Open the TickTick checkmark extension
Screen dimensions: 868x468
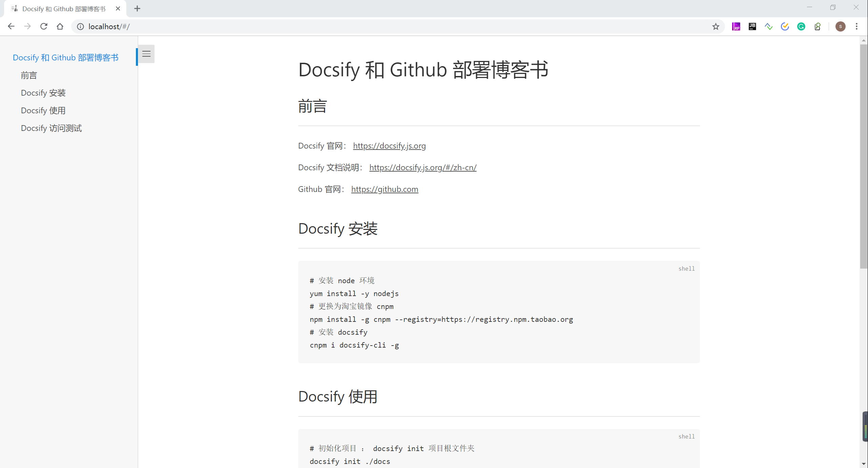click(785, 26)
